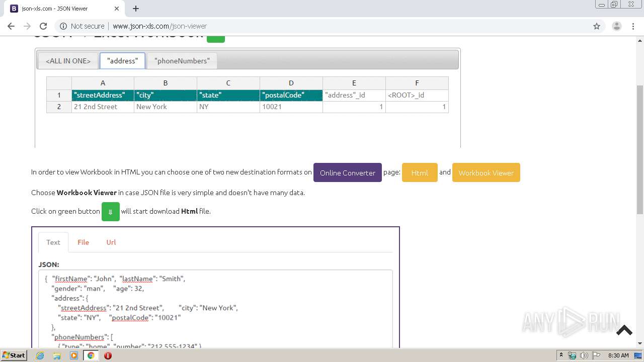
Task: Select column E header
Action: click(x=354, y=83)
